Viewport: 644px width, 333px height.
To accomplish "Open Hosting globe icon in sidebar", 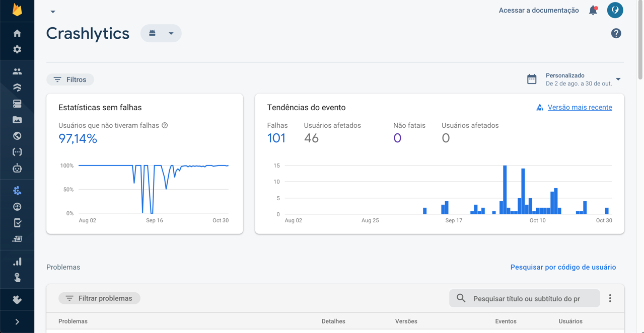I will point(17,136).
